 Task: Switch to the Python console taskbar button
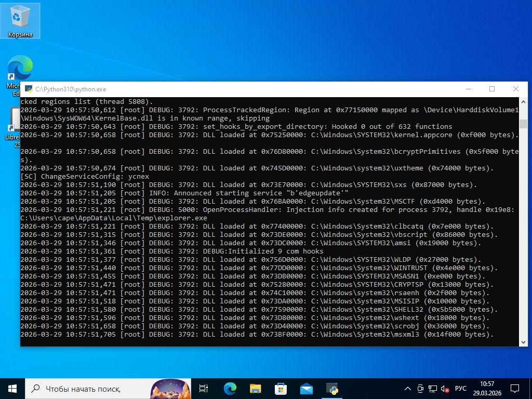point(332,388)
